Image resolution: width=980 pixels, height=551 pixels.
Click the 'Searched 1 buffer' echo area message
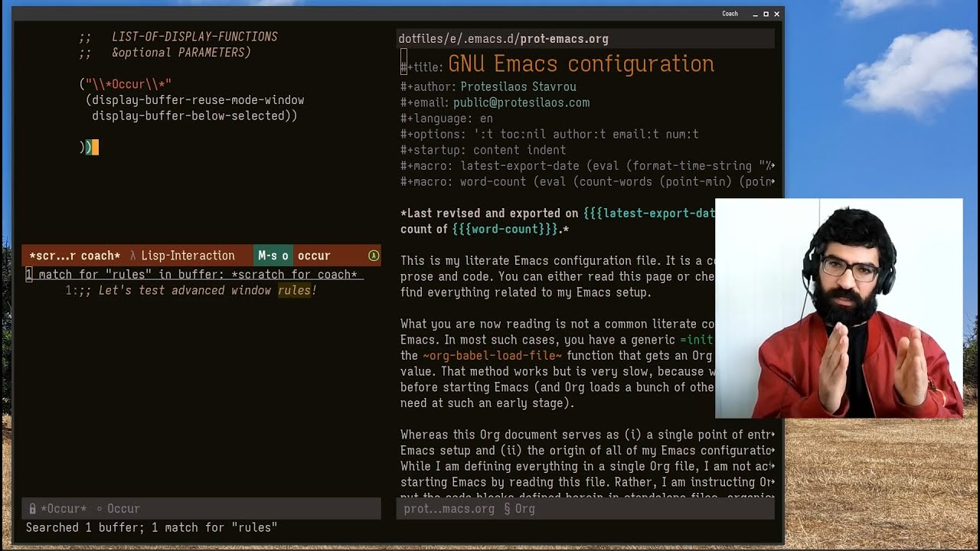point(152,527)
